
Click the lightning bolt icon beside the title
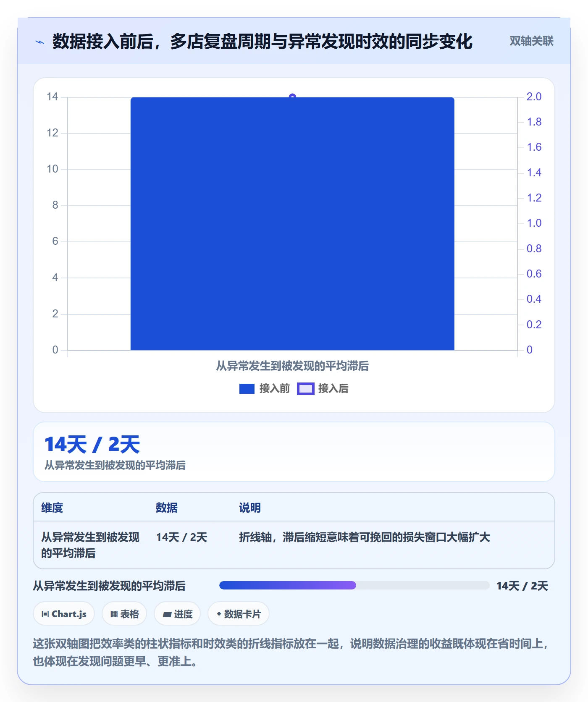pos(40,42)
